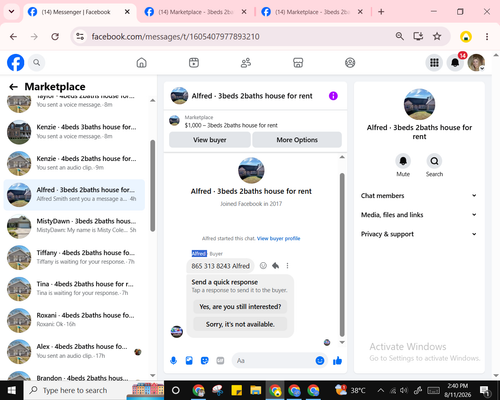This screenshot has width=500, height=400.
Task: Open Kenzie 4beds 2baths house conversation
Action: 74,163
